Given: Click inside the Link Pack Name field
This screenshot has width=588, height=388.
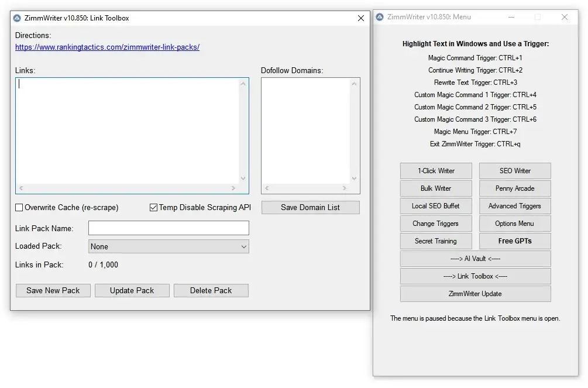Looking at the screenshot, I should coord(169,228).
